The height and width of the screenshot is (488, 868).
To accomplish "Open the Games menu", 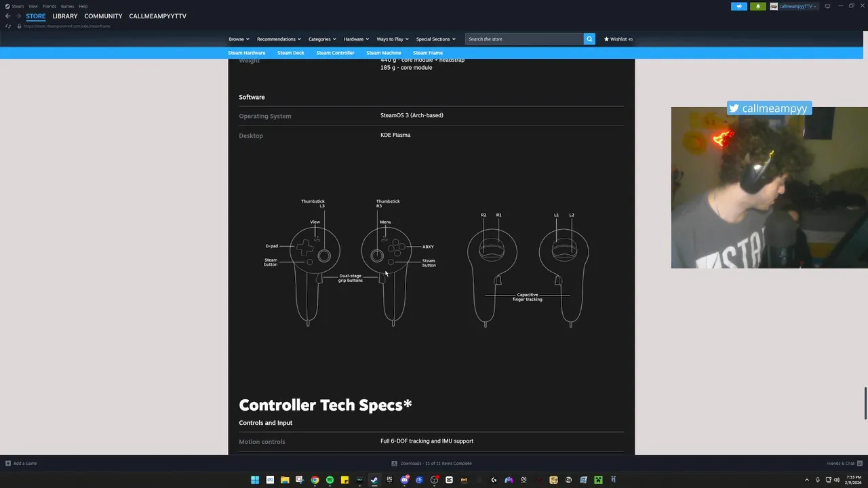I will coord(67,6).
